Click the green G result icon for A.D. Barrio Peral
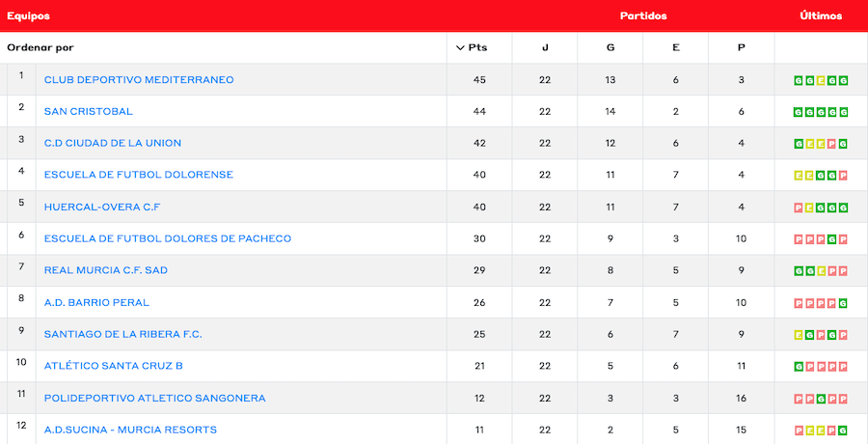868x444 pixels. pyautogui.click(x=844, y=303)
